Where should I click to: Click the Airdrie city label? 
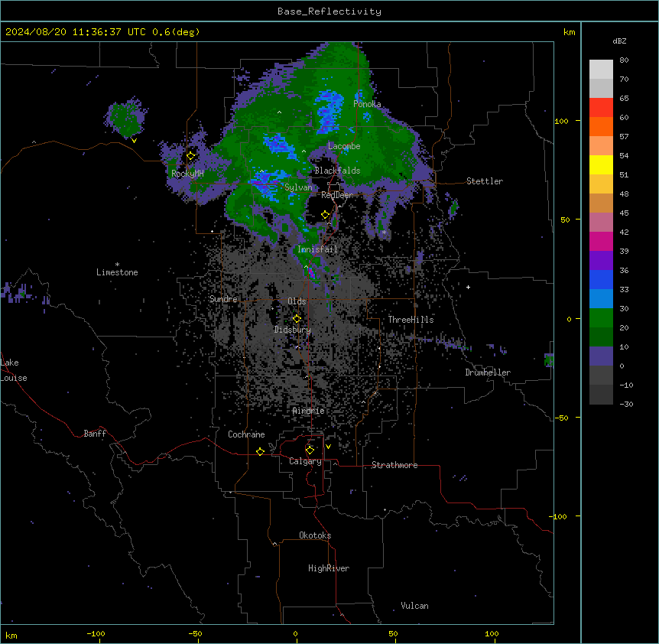coord(309,411)
